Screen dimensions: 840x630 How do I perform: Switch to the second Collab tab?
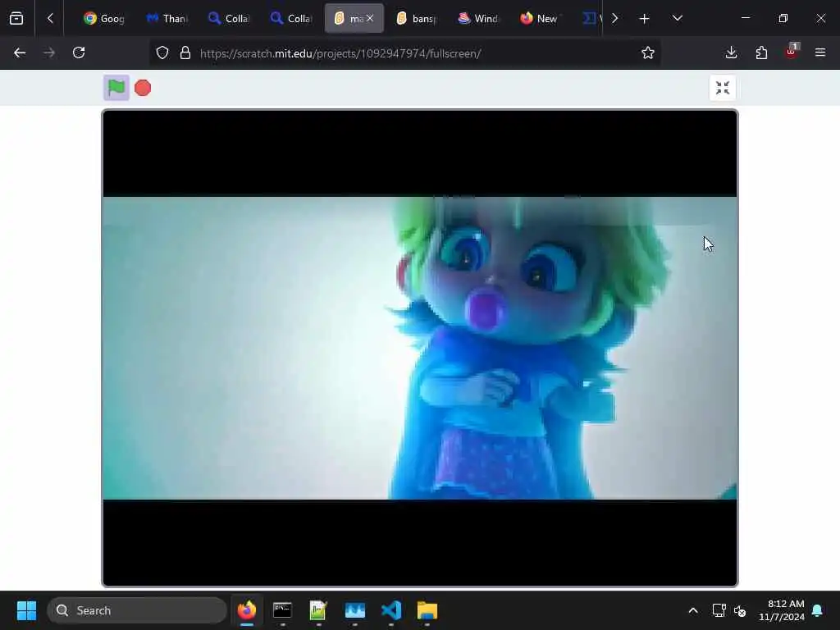292,19
